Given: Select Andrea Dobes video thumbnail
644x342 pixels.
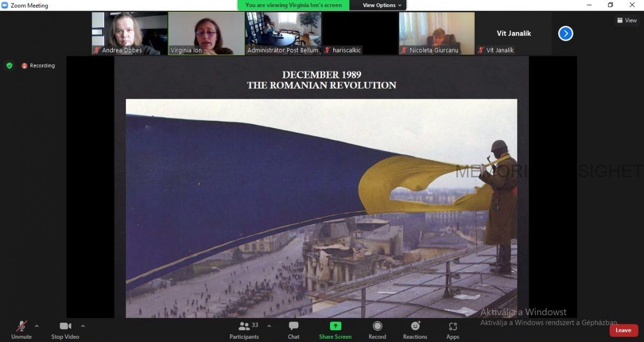Looking at the screenshot, I should click(x=129, y=33).
